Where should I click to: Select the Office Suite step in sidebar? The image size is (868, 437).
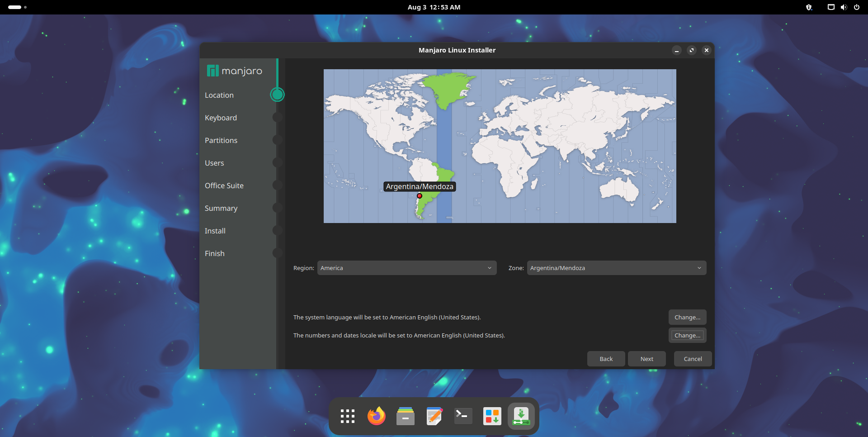coord(224,185)
